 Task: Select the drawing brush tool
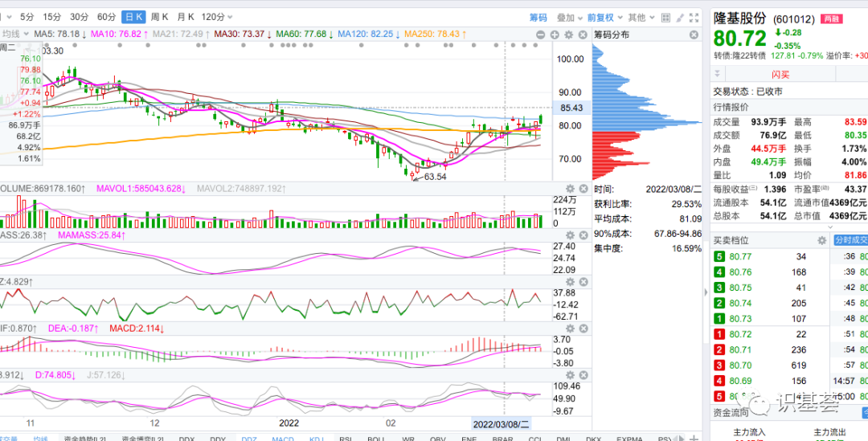(681, 17)
